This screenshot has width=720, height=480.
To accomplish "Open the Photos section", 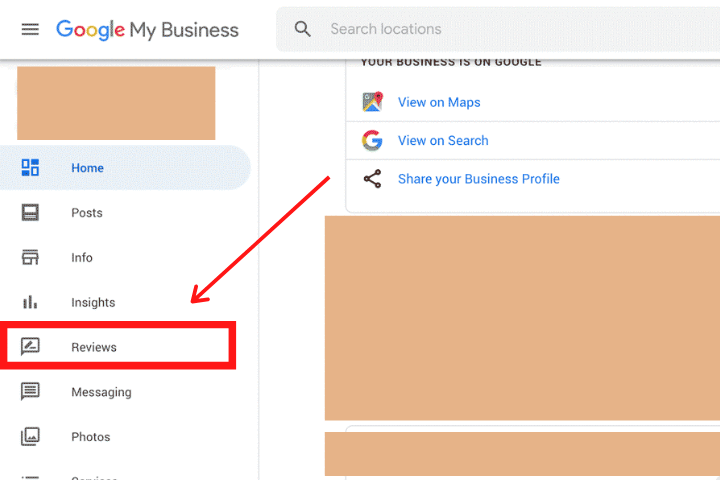I will pyautogui.click(x=91, y=436).
